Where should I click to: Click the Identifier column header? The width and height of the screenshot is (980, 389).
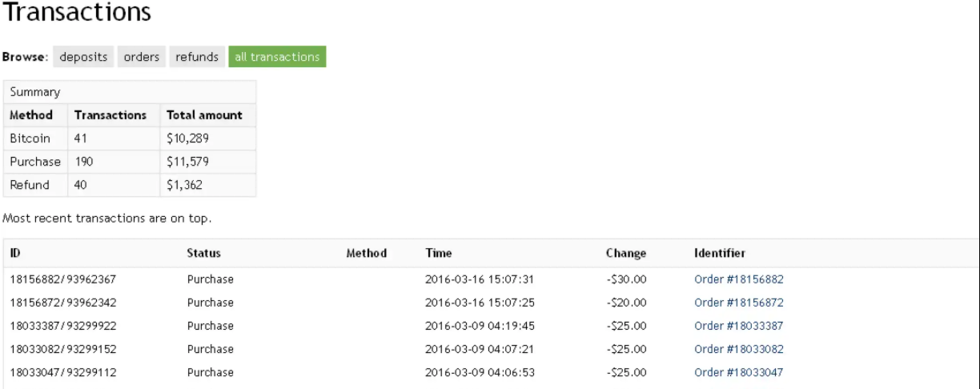coord(720,253)
